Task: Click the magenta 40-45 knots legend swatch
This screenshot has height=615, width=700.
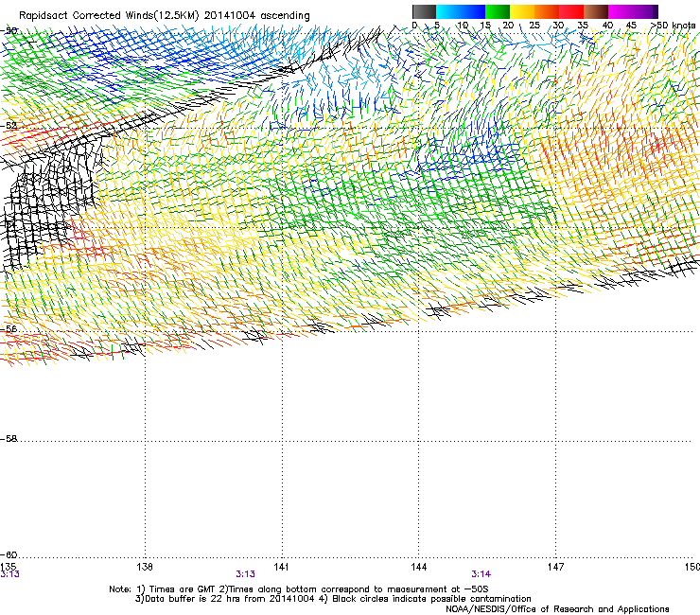Action: (x=621, y=11)
